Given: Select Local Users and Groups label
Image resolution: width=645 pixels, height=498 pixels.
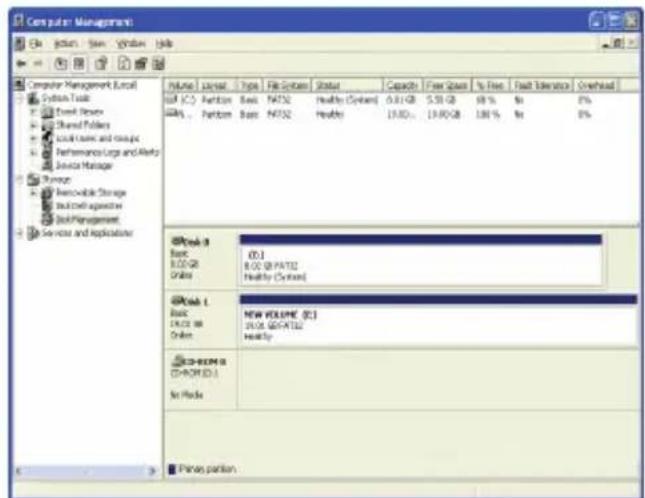Looking at the screenshot, I should coord(97,139).
